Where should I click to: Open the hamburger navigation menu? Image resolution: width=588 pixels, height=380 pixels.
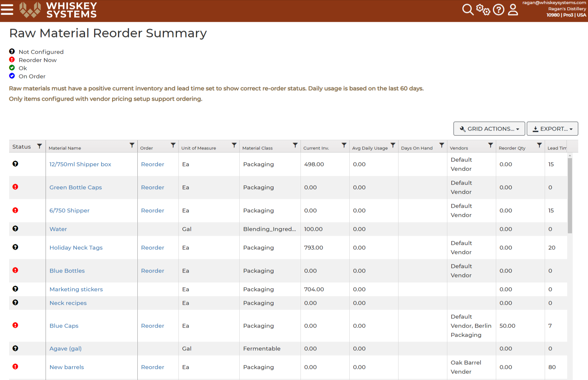point(7,9)
